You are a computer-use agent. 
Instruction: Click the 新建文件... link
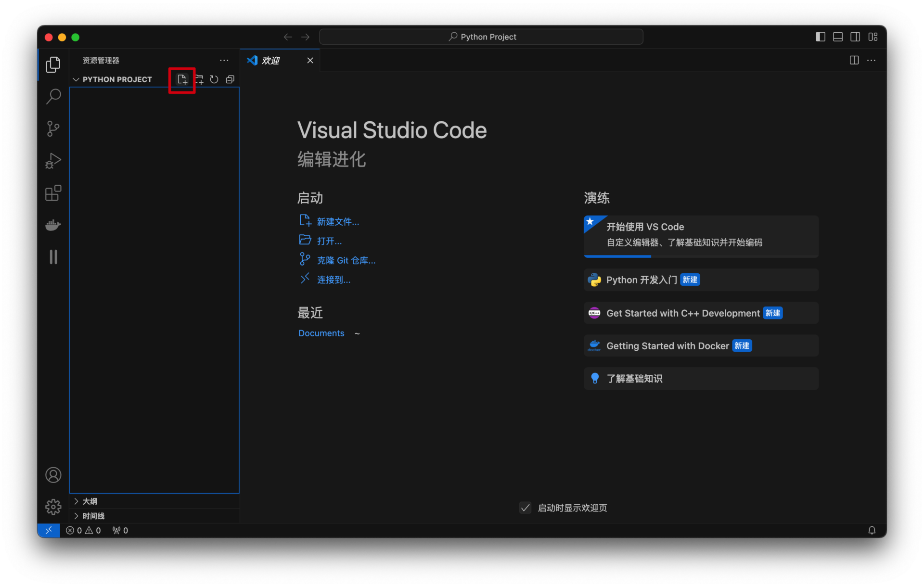pyautogui.click(x=338, y=222)
